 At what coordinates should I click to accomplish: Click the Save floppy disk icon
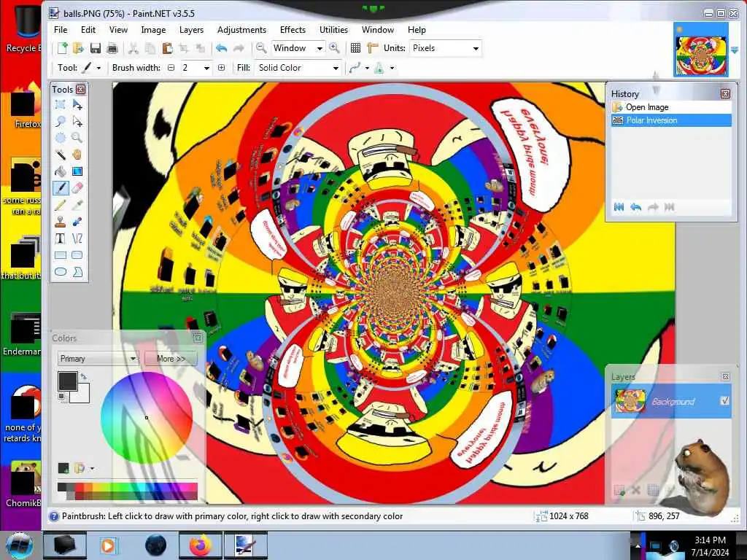coord(96,48)
